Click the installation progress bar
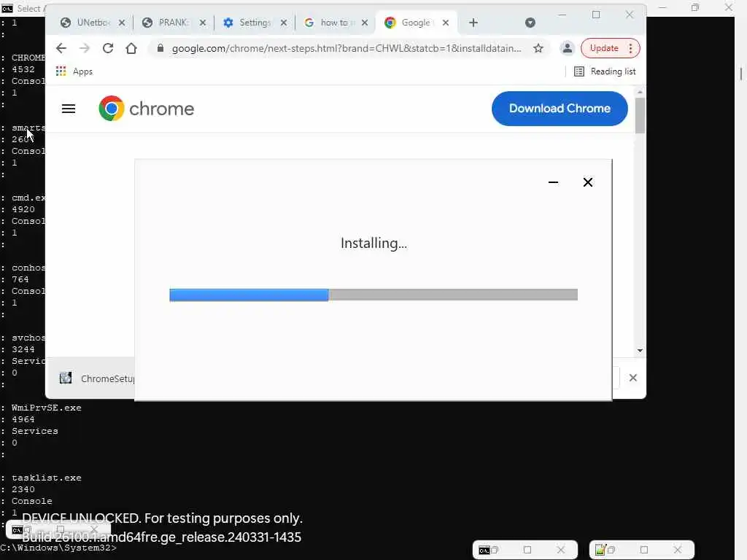This screenshot has width=747, height=560. point(373,295)
